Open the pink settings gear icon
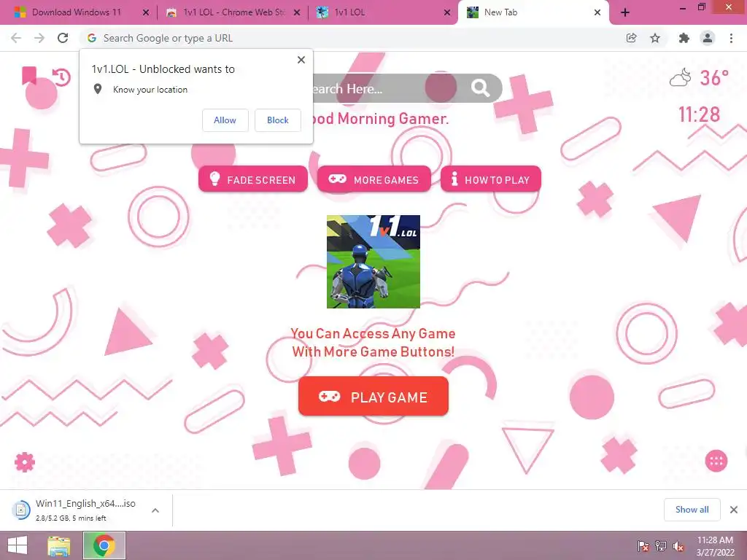The width and height of the screenshot is (747, 560). (25, 462)
